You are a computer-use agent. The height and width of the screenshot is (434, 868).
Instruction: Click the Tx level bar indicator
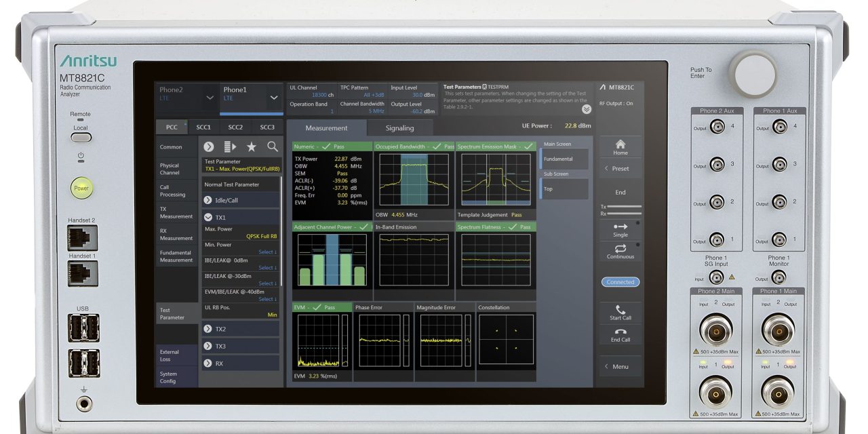623,208
